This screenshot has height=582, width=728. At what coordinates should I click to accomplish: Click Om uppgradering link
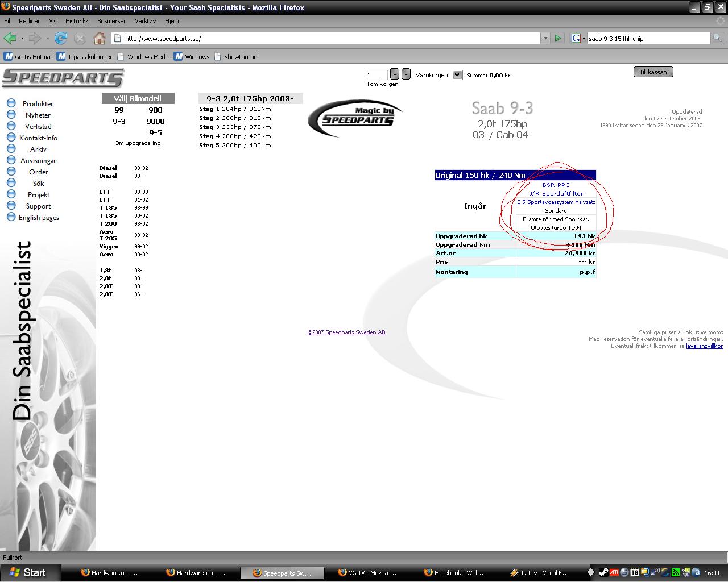pyautogui.click(x=138, y=143)
